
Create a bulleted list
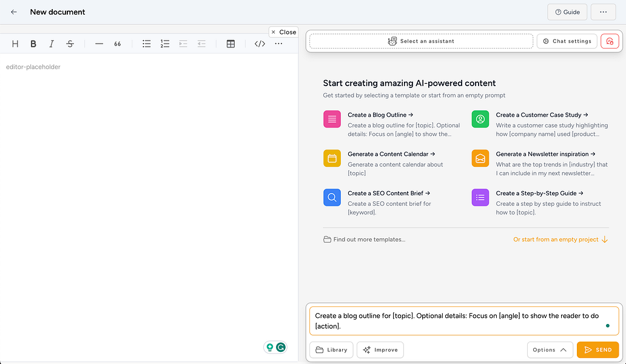tap(146, 44)
